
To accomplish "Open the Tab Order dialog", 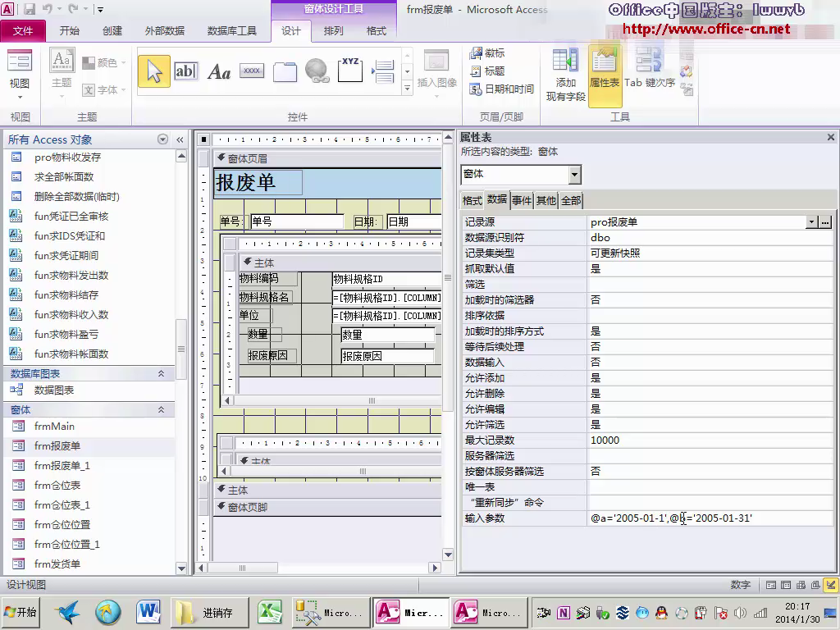I will coord(650,68).
